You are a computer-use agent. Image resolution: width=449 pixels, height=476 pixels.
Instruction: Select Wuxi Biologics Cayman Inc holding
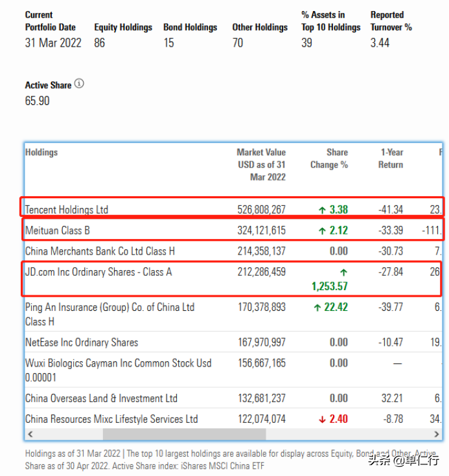click(118, 370)
